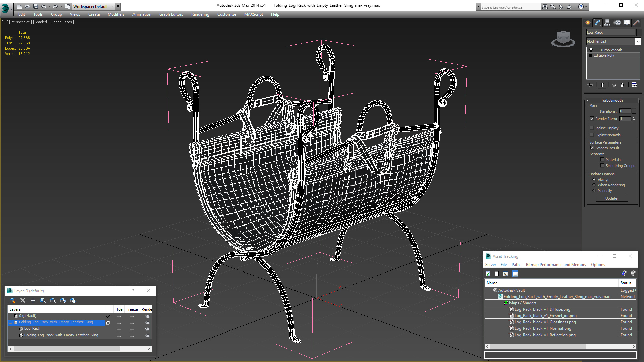644x362 pixels.
Task: Add selected objects to layer plus icon
Action: (33, 300)
